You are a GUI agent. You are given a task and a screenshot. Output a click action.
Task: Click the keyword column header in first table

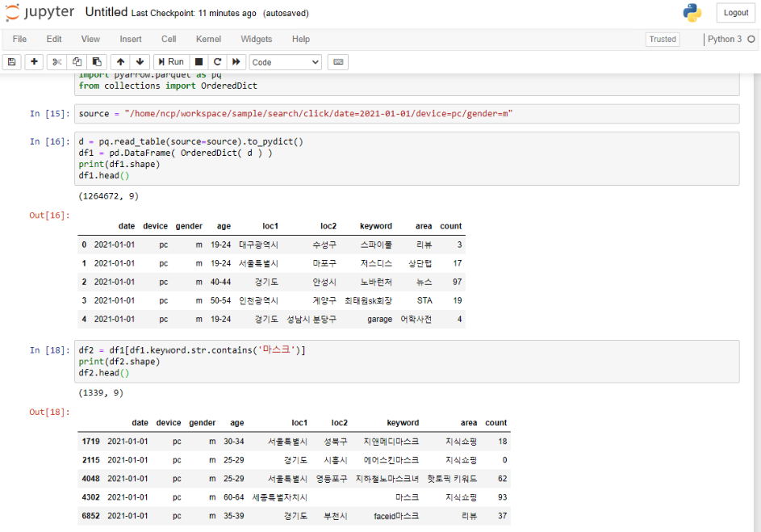[x=375, y=226]
